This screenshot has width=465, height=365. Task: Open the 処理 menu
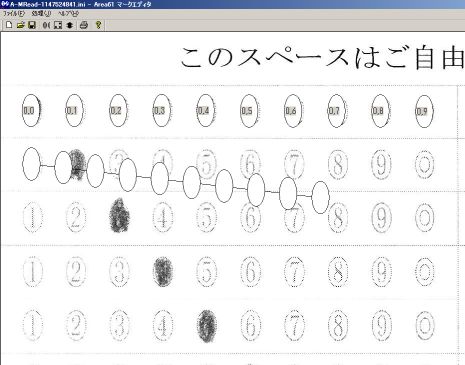(41, 14)
